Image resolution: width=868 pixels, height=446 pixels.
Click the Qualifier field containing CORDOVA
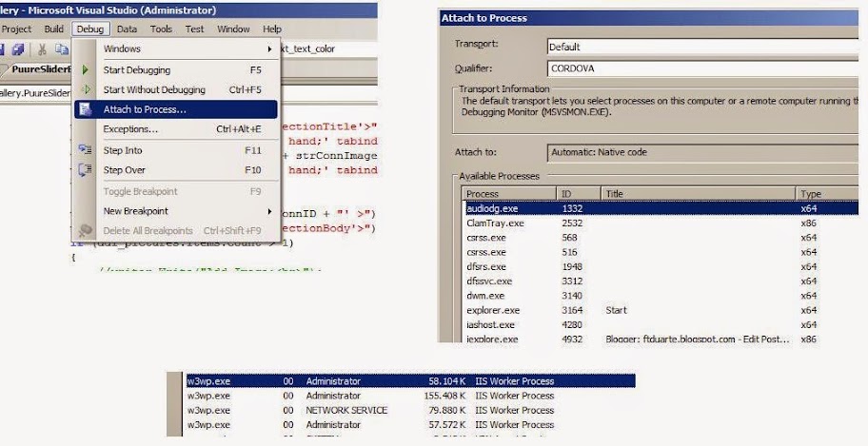(x=702, y=69)
